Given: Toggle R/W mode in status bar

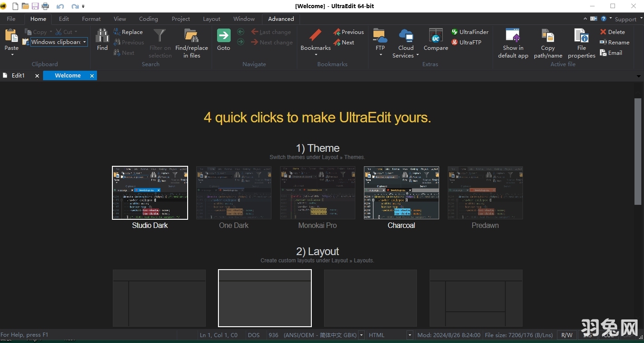Looking at the screenshot, I should tap(567, 335).
